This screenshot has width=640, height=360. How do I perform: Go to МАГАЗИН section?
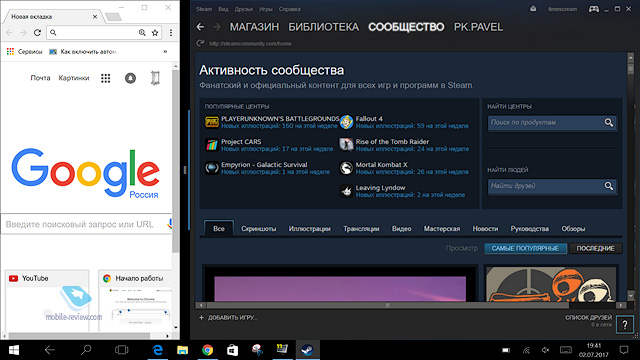click(254, 27)
